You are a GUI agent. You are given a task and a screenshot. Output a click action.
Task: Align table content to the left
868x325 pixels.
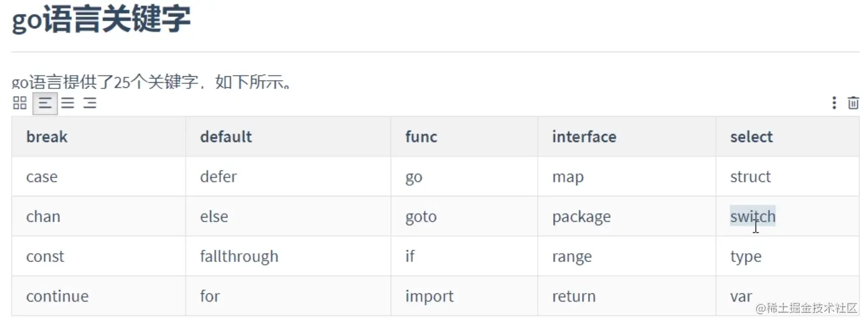(45, 103)
